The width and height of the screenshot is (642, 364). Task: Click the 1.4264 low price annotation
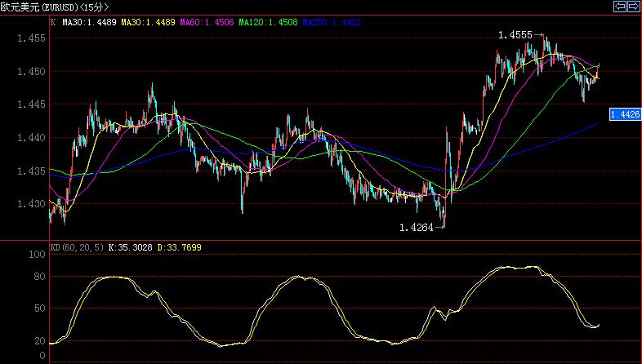[x=417, y=228]
